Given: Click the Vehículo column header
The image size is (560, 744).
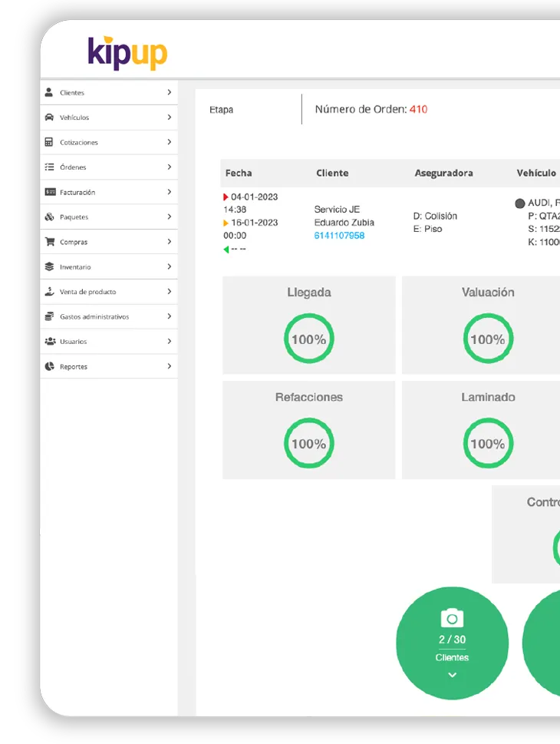Looking at the screenshot, I should pos(536,174).
